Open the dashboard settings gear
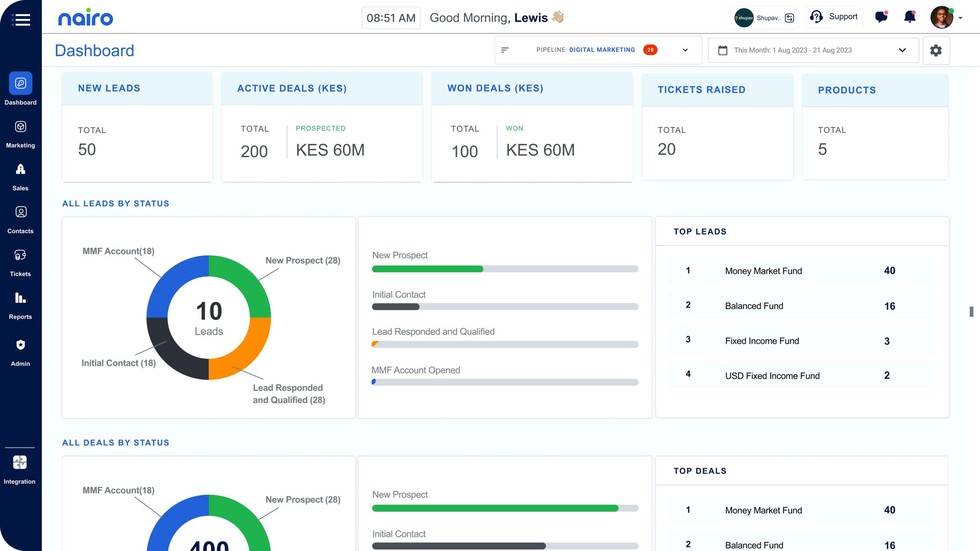Viewport: 980px width, 551px height. (936, 51)
